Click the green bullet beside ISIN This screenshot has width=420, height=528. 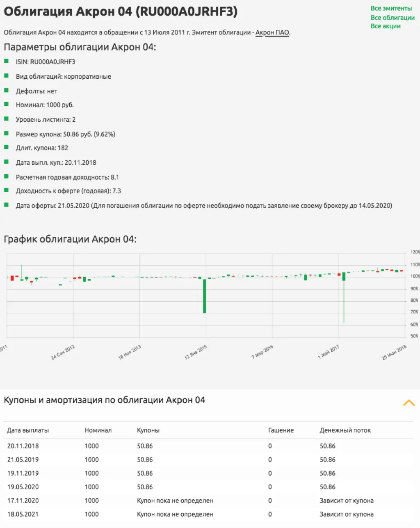click(7, 61)
